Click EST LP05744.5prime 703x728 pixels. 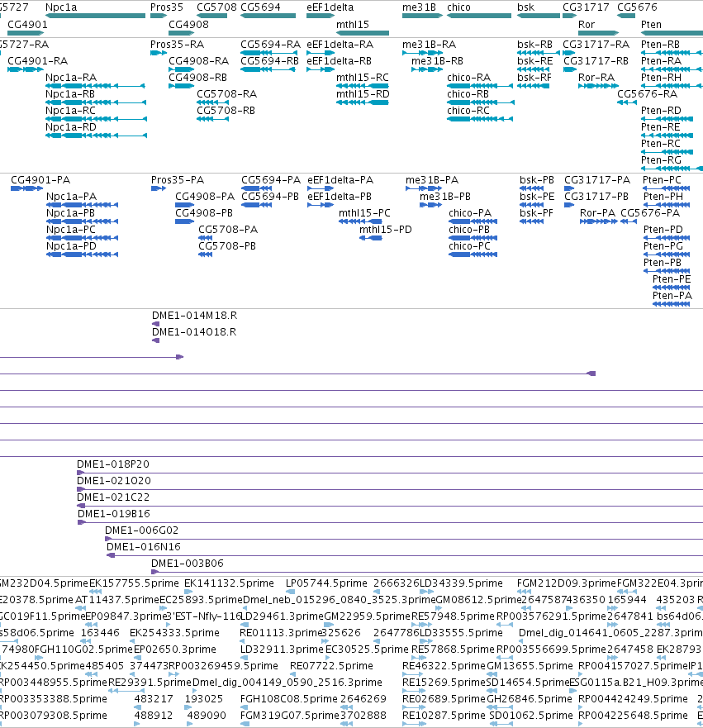326,583
